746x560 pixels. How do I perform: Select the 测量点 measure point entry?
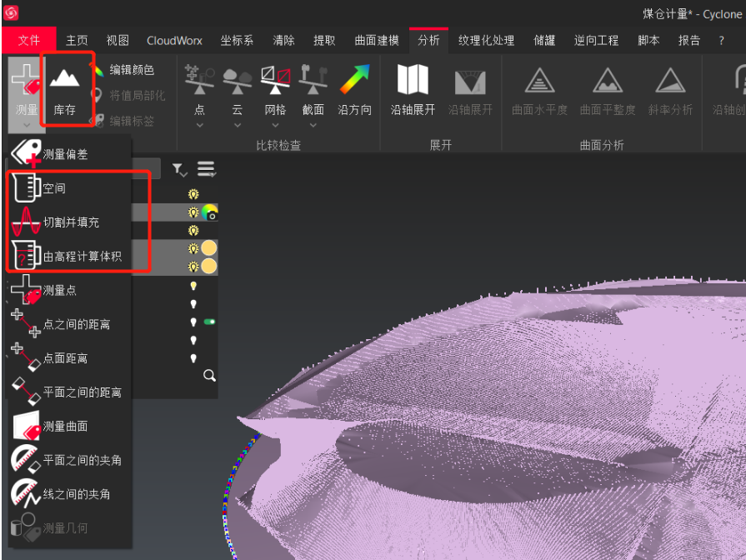point(69,290)
